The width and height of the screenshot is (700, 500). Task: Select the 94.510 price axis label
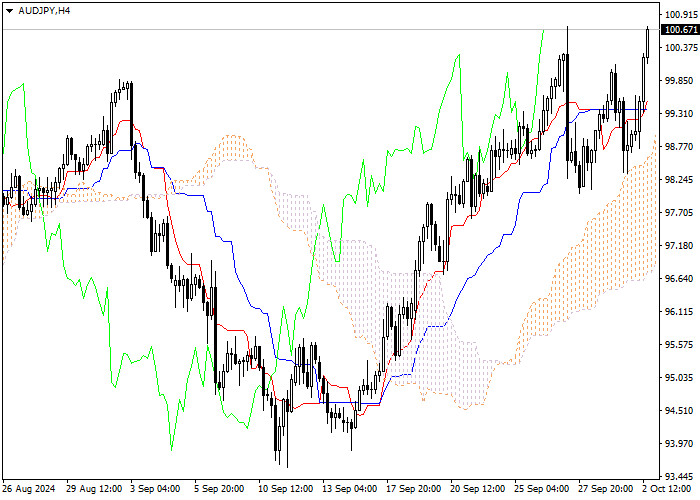click(x=679, y=411)
